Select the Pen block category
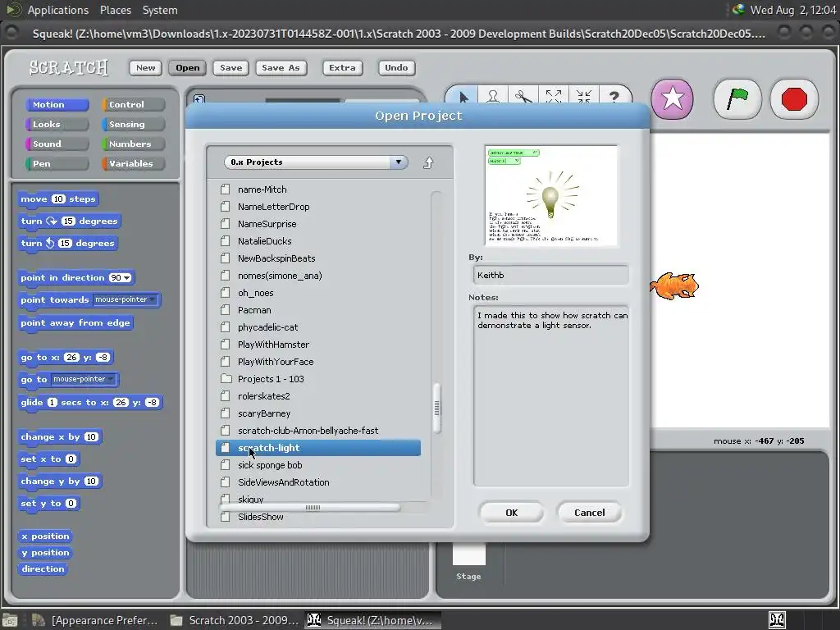The height and width of the screenshot is (630, 840). click(57, 164)
